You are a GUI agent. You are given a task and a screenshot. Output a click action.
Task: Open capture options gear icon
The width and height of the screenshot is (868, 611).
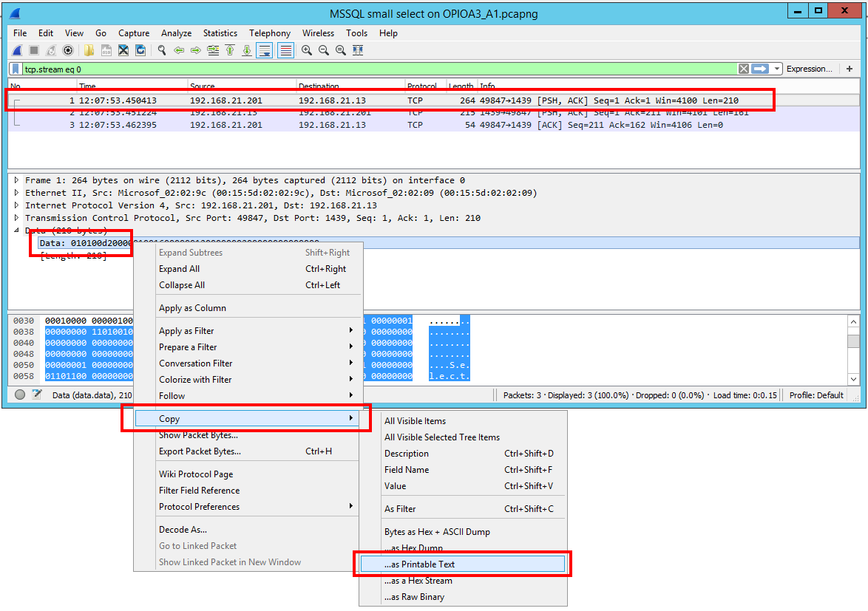coord(68,50)
